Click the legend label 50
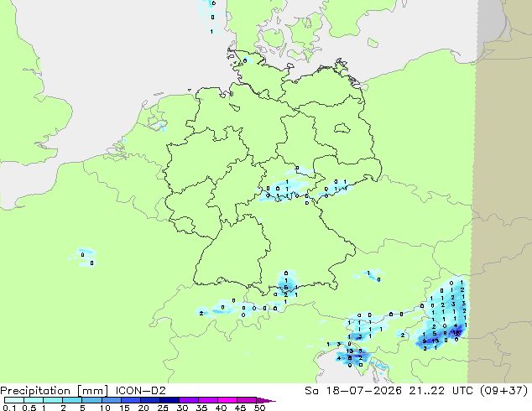Image resolution: width=532 pixels, height=411 pixels. point(260,408)
